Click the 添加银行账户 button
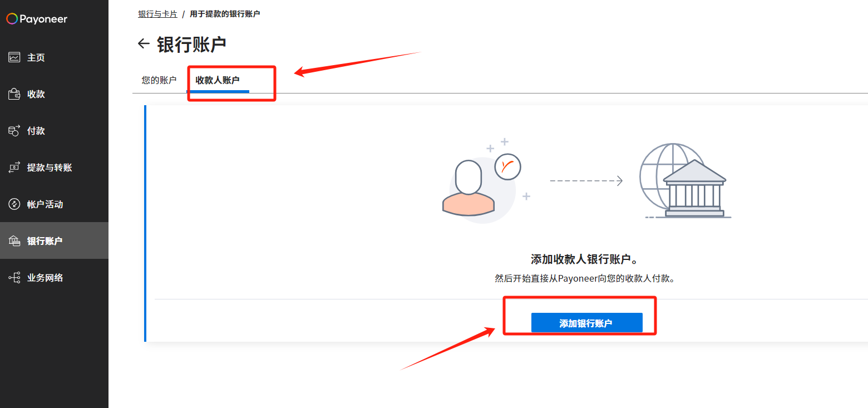The width and height of the screenshot is (868, 408). click(x=586, y=323)
